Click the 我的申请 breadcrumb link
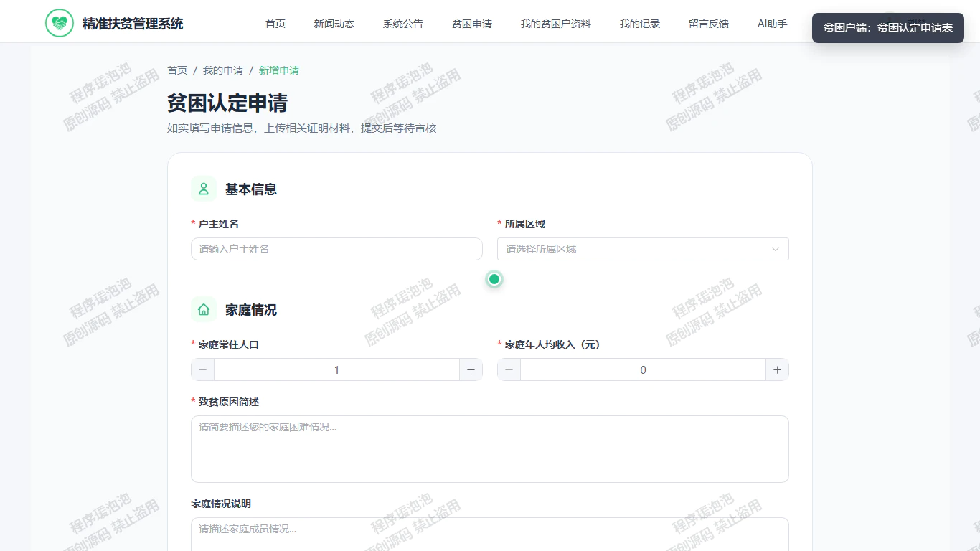This screenshot has width=980, height=551. pos(223,70)
